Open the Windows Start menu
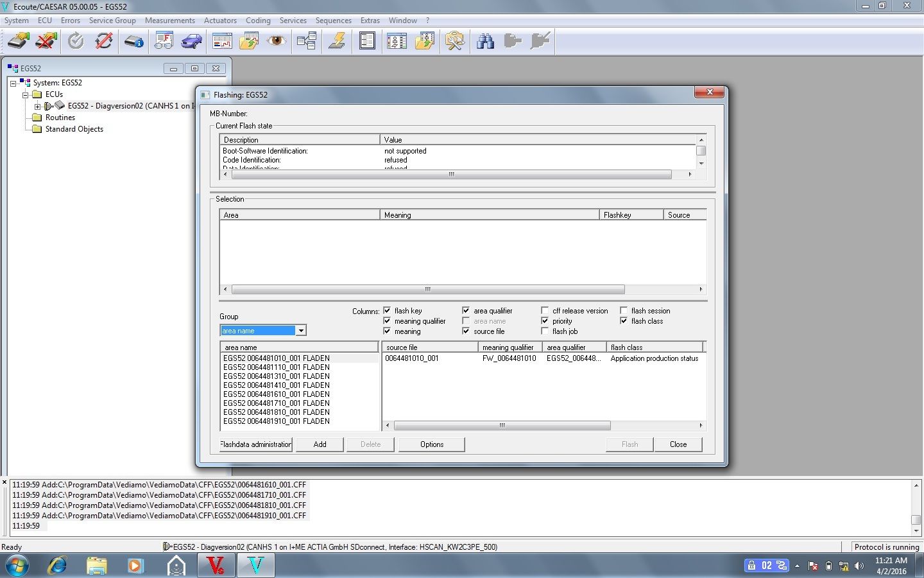This screenshot has width=924, height=578. click(17, 566)
